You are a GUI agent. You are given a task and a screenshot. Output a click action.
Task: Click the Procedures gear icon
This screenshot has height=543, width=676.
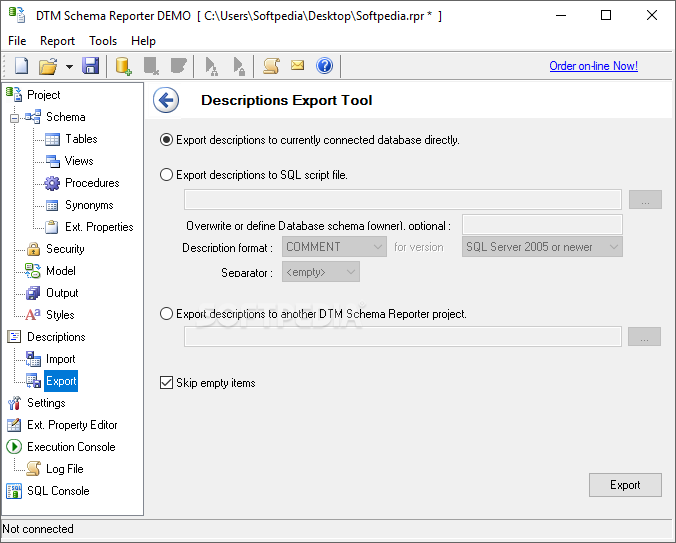(52, 183)
